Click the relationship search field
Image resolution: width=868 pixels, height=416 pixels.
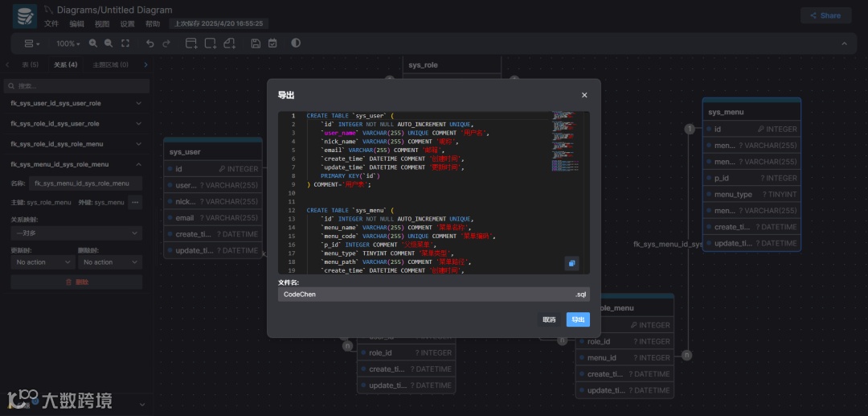pos(76,86)
